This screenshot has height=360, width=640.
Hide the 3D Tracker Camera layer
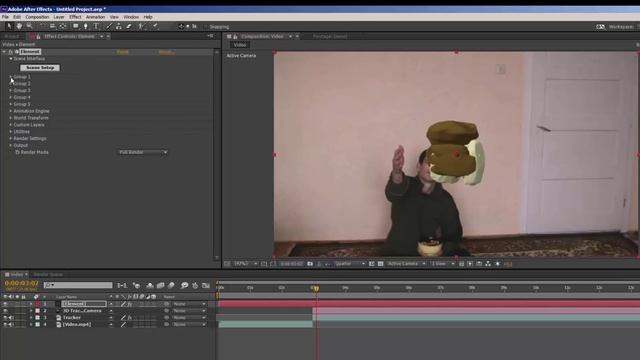[5, 311]
